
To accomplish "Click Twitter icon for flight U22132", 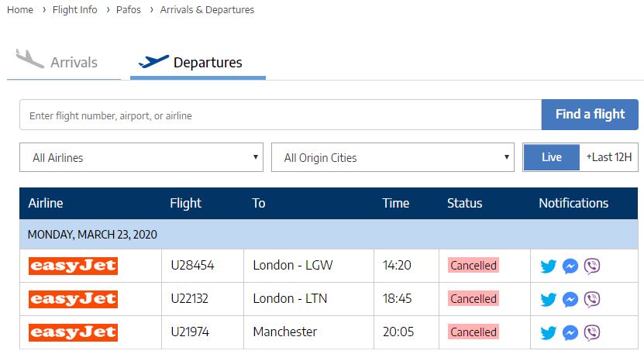I will click(x=549, y=300).
